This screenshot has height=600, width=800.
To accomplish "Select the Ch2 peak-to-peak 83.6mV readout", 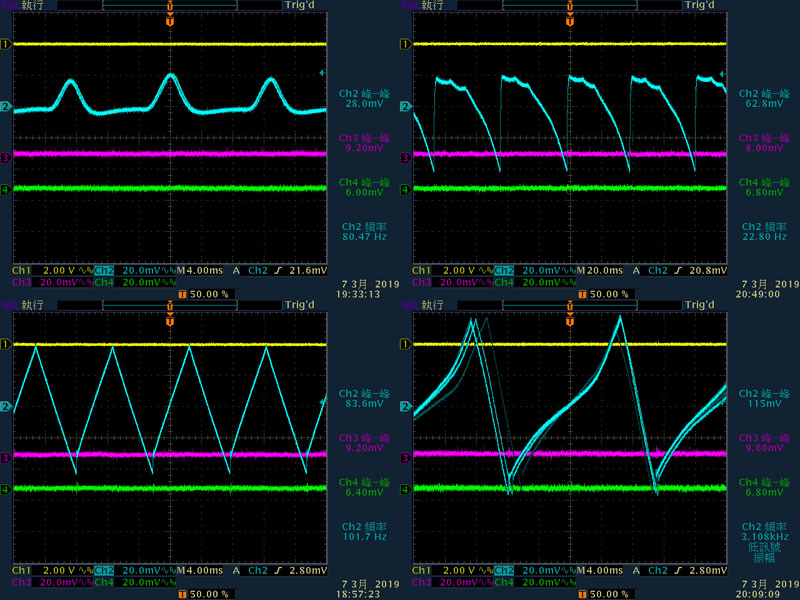I will point(364,398).
